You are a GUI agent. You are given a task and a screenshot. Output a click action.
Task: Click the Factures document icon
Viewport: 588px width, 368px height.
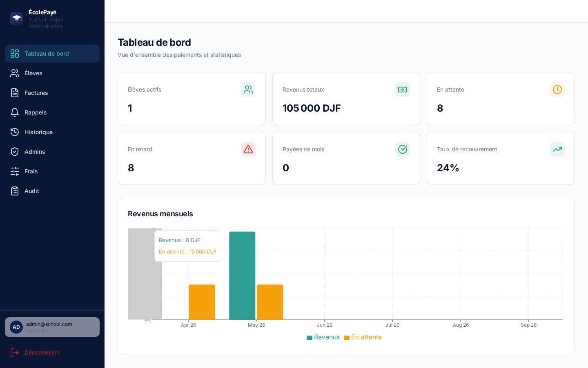15,93
